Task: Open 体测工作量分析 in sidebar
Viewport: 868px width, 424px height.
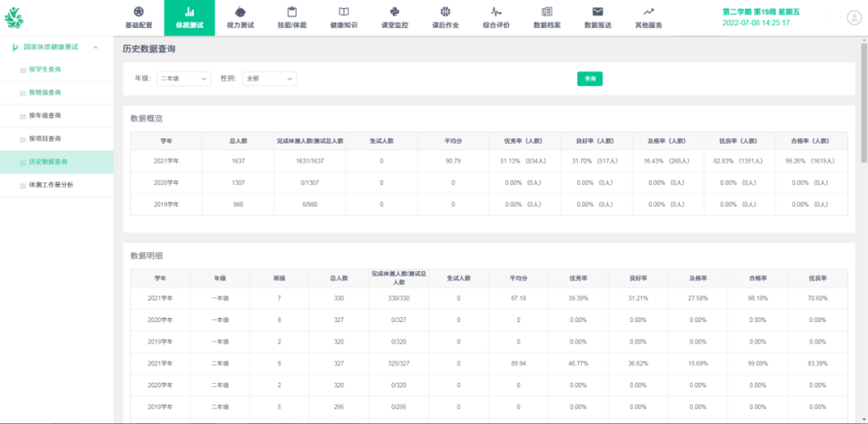Action: [56, 185]
